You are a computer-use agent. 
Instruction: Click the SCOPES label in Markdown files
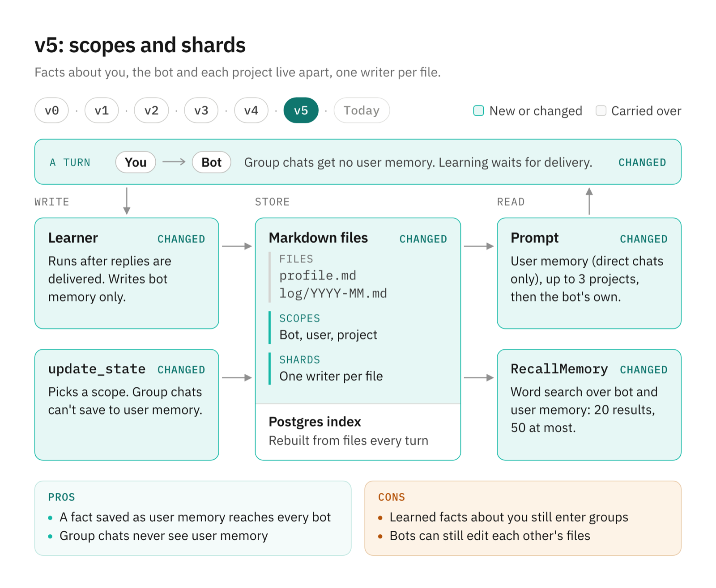click(299, 318)
